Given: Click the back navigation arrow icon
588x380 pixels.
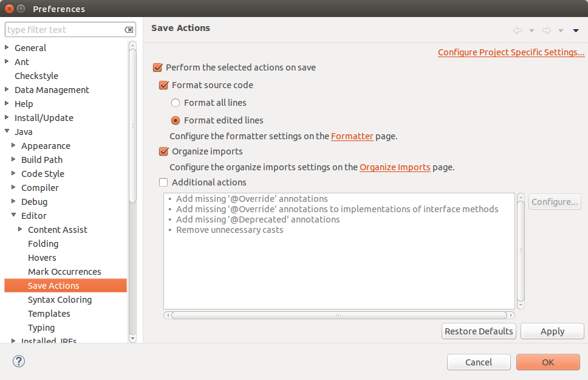Looking at the screenshot, I should tap(518, 30).
